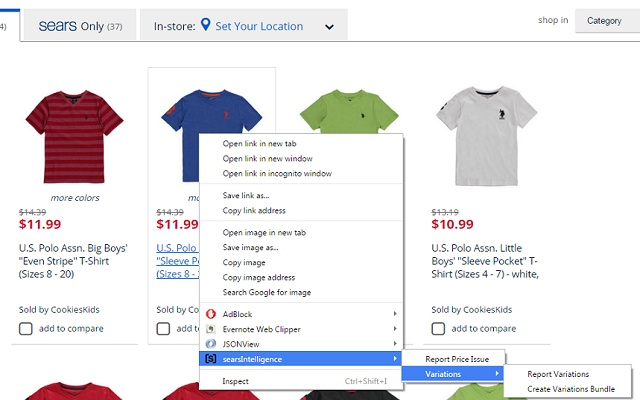Click the searsIntelligence extension icon
This screenshot has width=640, height=400.
[211, 358]
